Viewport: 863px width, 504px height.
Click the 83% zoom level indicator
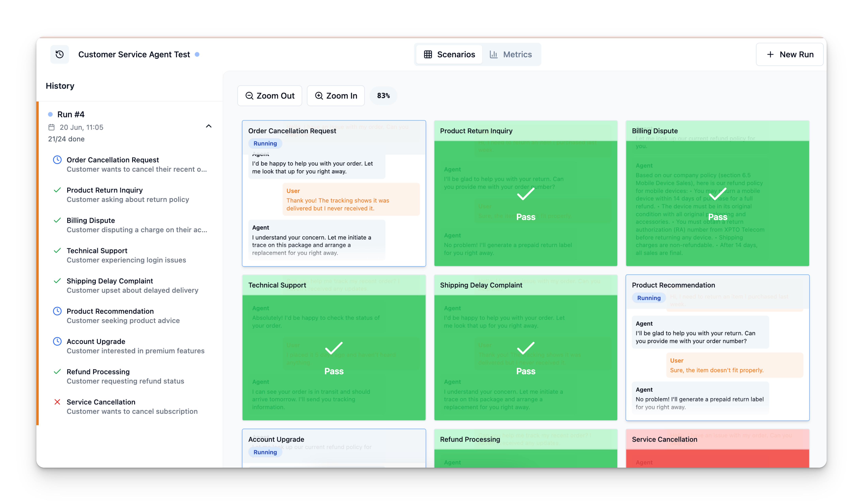coord(383,96)
